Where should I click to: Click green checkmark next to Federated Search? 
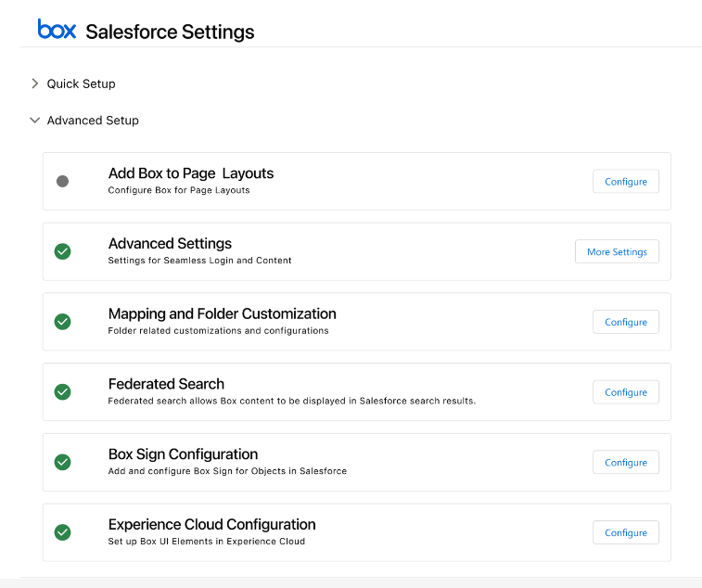63,392
